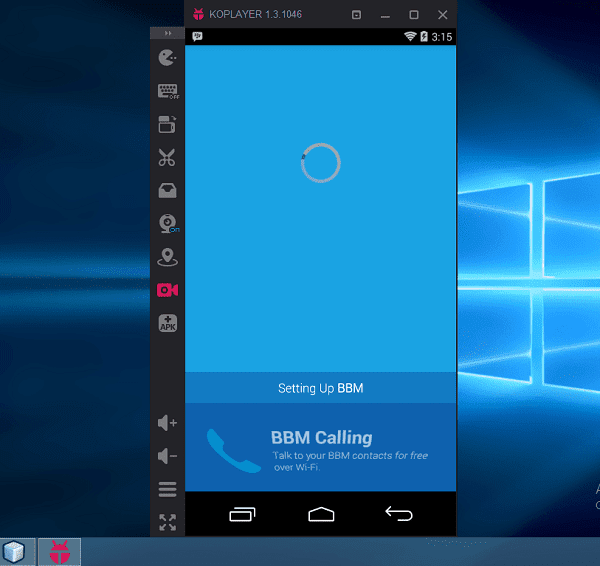Image resolution: width=600 pixels, height=566 pixels.
Task: Click the BBM Calling heading
Action: pyautogui.click(x=321, y=437)
